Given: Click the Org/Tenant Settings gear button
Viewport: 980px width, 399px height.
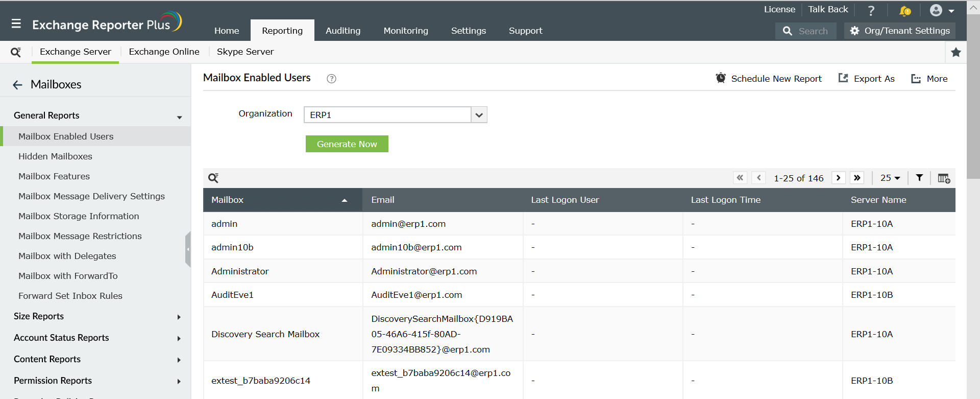Looking at the screenshot, I should 900,31.
